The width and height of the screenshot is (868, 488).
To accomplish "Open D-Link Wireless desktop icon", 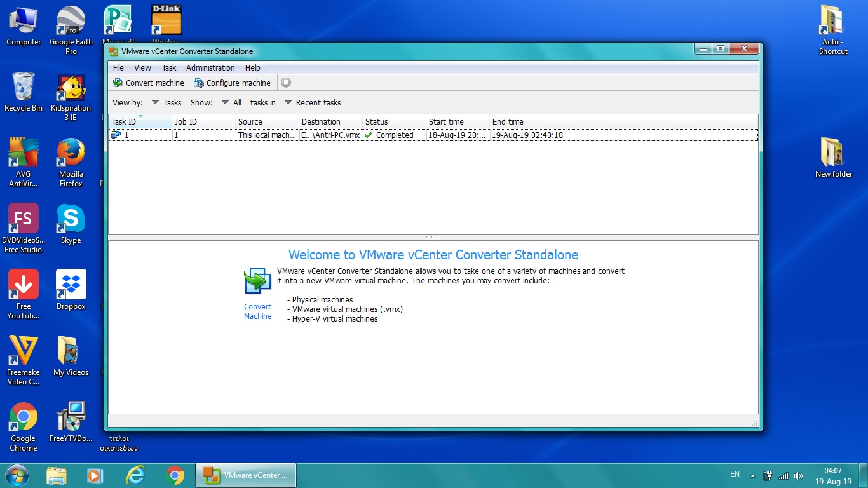I will click(x=166, y=24).
